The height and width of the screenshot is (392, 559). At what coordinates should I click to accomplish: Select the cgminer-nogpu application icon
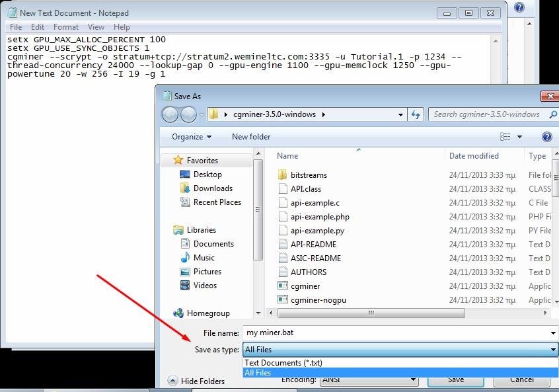283,299
